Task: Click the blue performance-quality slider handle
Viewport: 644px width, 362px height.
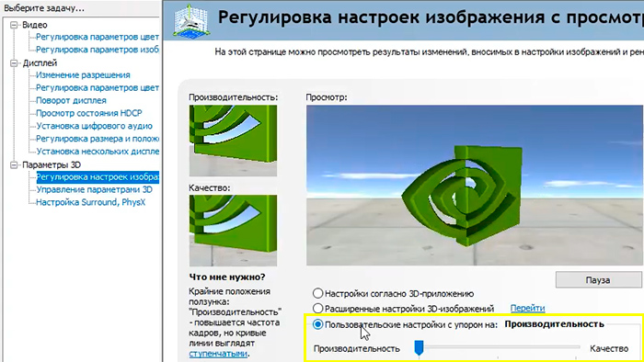Action: tap(419, 347)
